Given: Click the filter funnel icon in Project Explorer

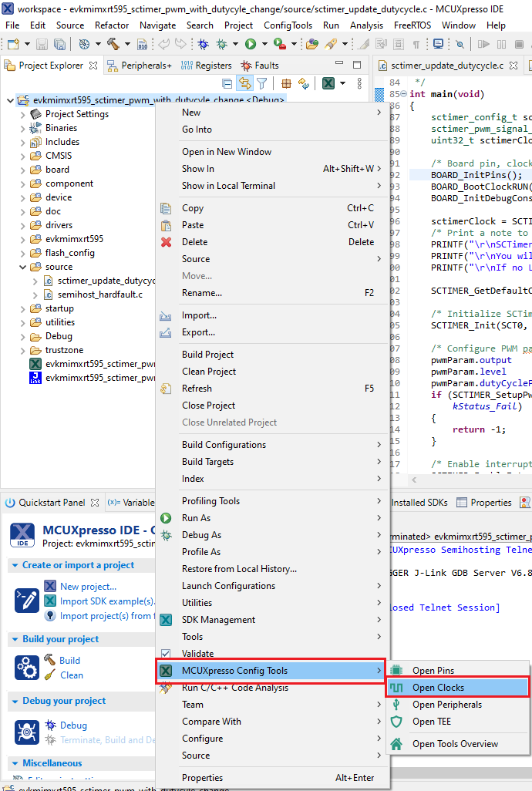Looking at the screenshot, I should click(x=262, y=83).
